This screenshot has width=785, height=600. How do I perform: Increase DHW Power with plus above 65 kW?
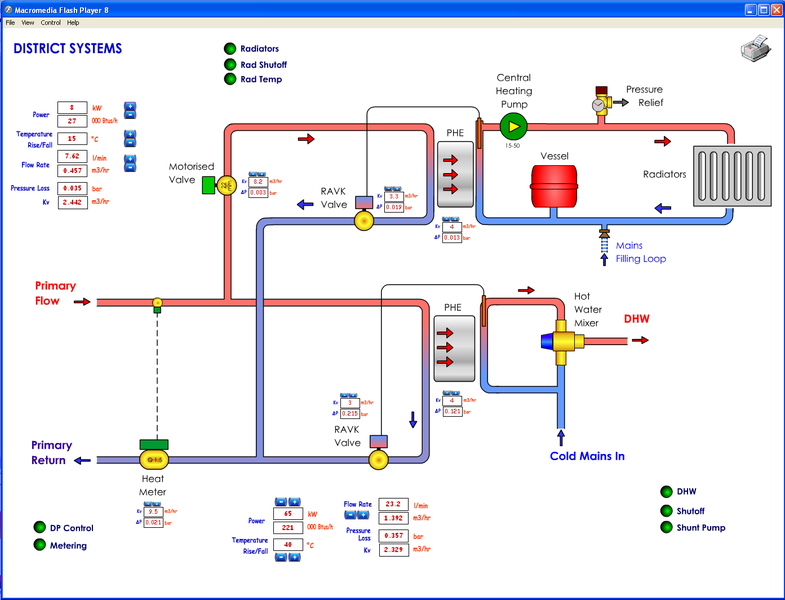coord(294,502)
